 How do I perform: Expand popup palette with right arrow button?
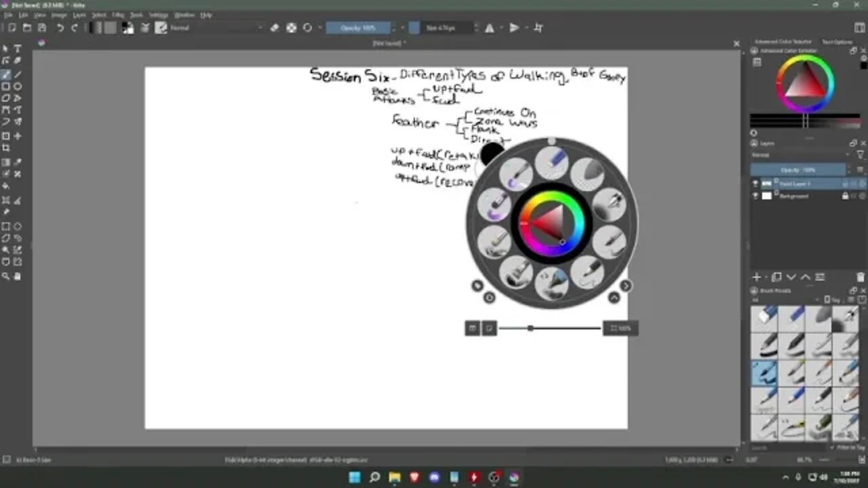(x=625, y=286)
